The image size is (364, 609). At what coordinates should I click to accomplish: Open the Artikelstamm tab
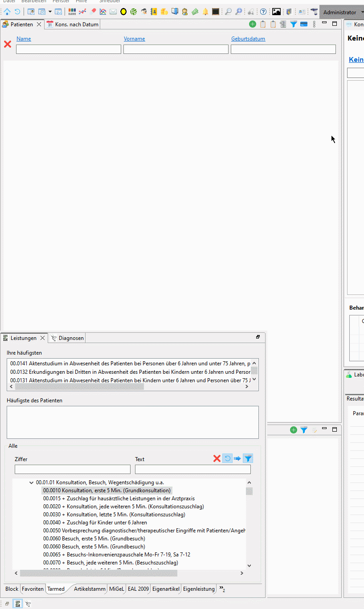(x=89, y=589)
